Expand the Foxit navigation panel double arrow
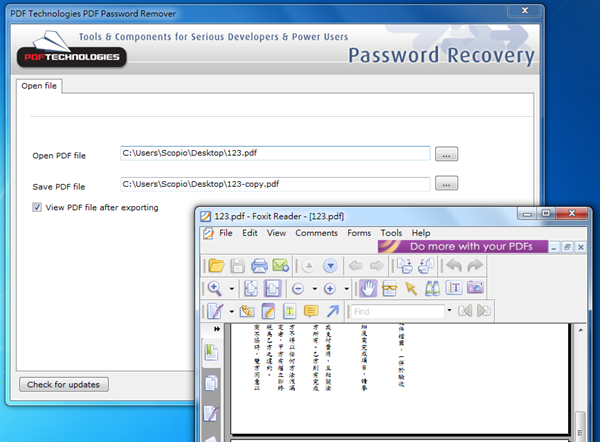The height and width of the screenshot is (442, 600). (x=217, y=329)
